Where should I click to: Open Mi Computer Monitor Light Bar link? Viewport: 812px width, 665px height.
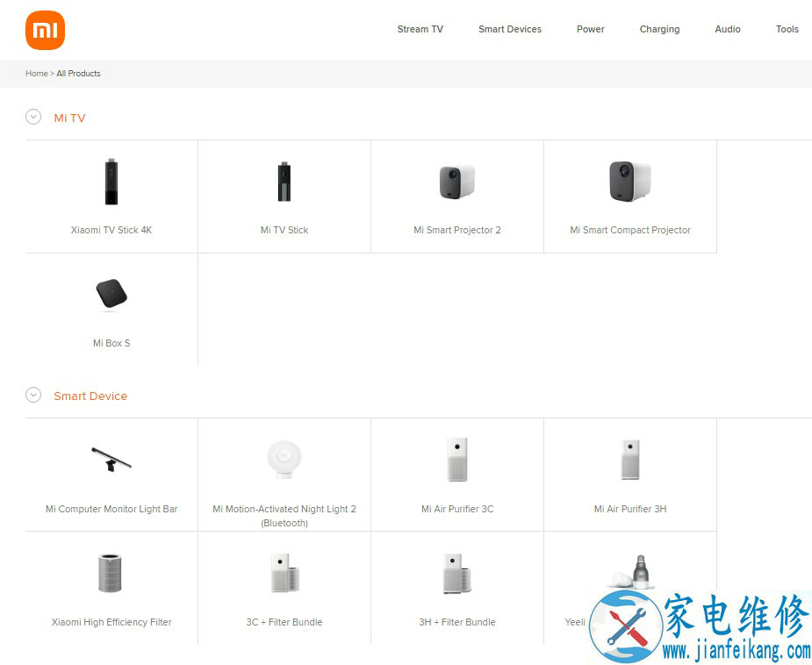point(111,509)
